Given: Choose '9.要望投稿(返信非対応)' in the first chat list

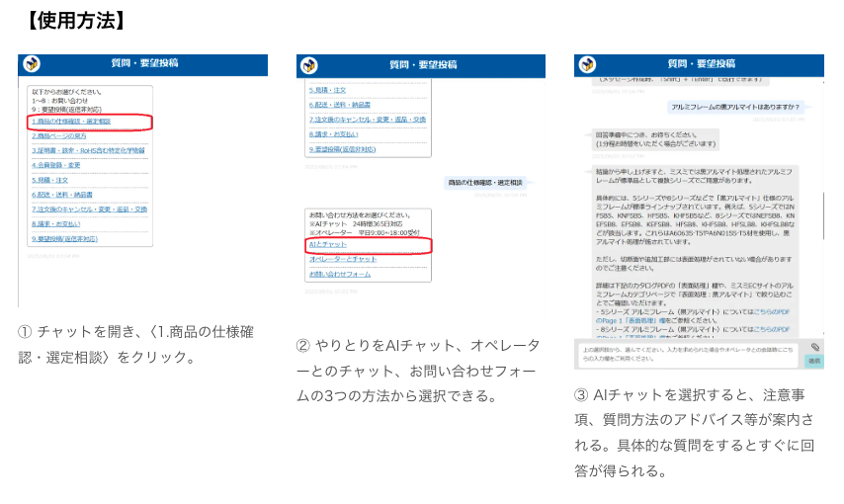Looking at the screenshot, I should pos(64,239).
